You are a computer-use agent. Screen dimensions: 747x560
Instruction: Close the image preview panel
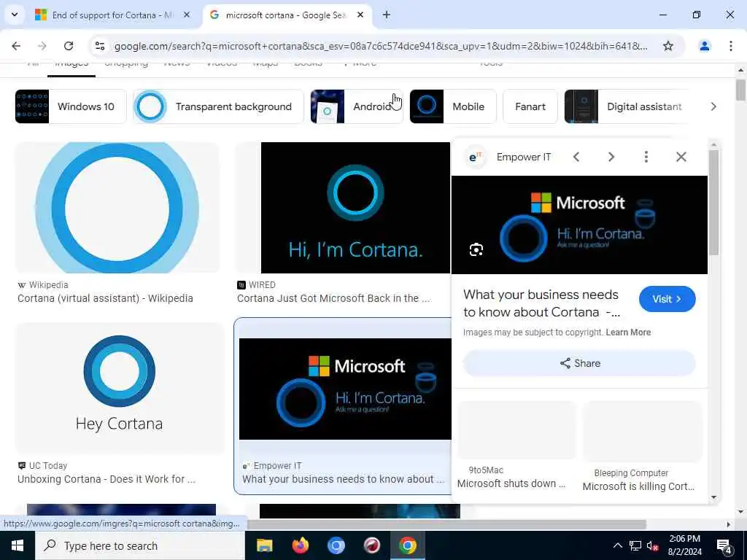[681, 157]
